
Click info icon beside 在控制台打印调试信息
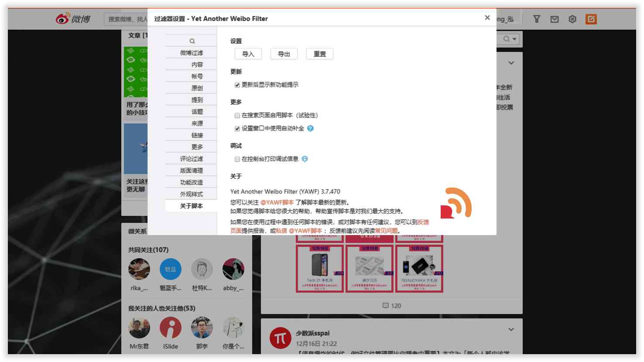[x=305, y=159]
